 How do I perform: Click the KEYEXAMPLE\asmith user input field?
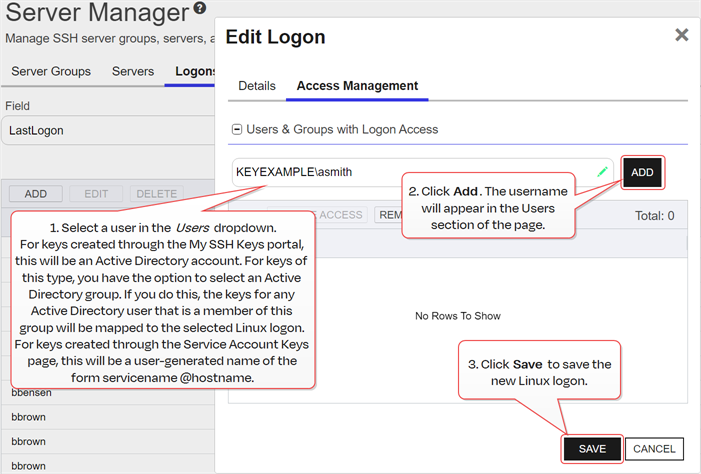(415, 172)
